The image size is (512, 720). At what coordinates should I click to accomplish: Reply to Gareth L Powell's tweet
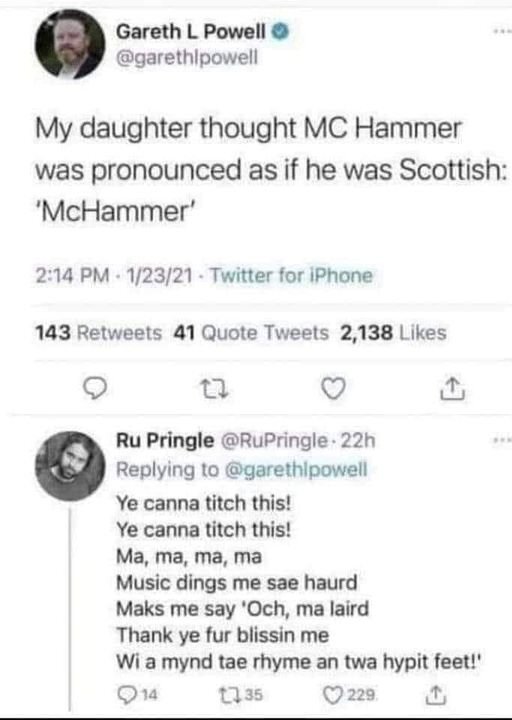click(x=96, y=390)
